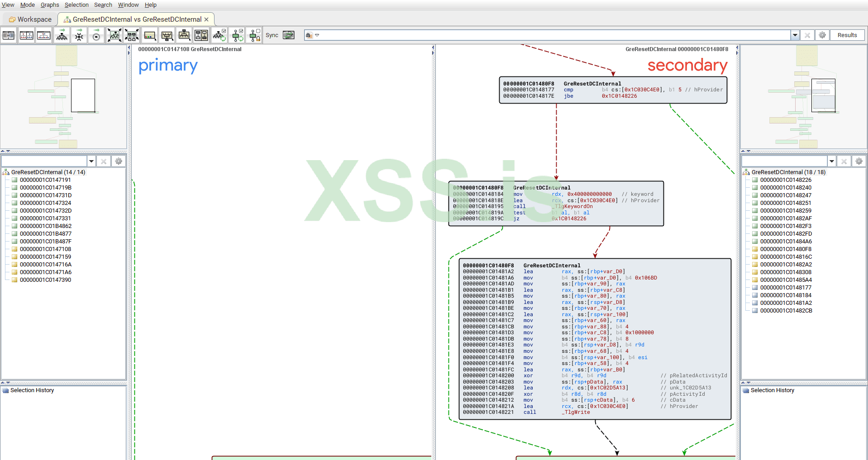Apply hierarchical graph layout
Image resolution: width=868 pixels, height=460 pixels.
pyautogui.click(x=62, y=35)
